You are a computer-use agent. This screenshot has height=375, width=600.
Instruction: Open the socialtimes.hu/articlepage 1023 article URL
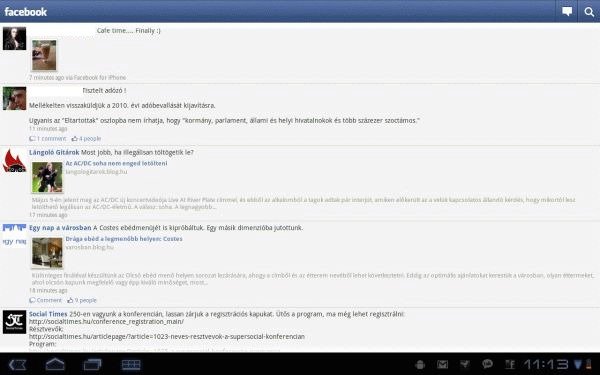click(167, 336)
